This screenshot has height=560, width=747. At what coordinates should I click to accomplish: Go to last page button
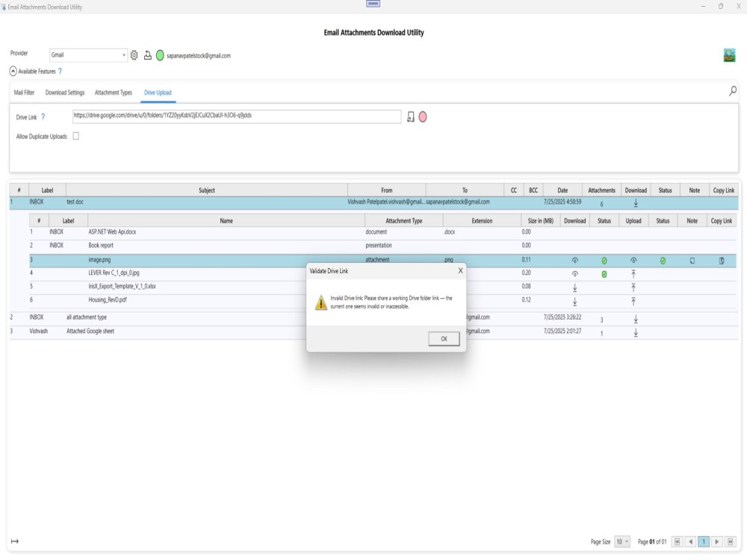731,541
